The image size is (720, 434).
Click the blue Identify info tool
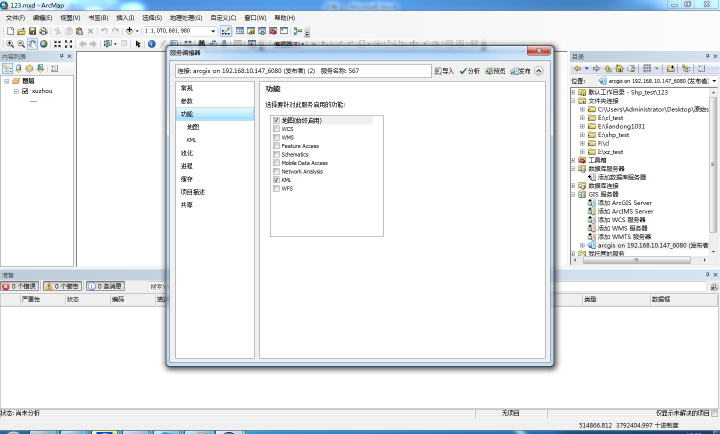(x=152, y=44)
